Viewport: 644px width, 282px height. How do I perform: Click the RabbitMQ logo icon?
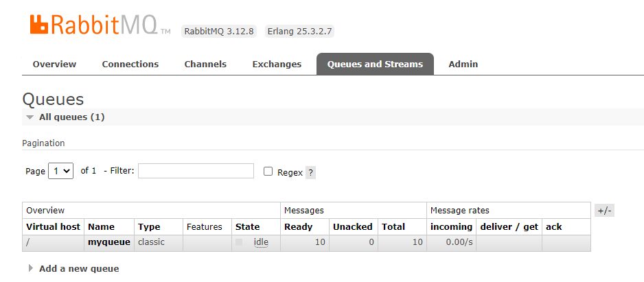click(38, 25)
